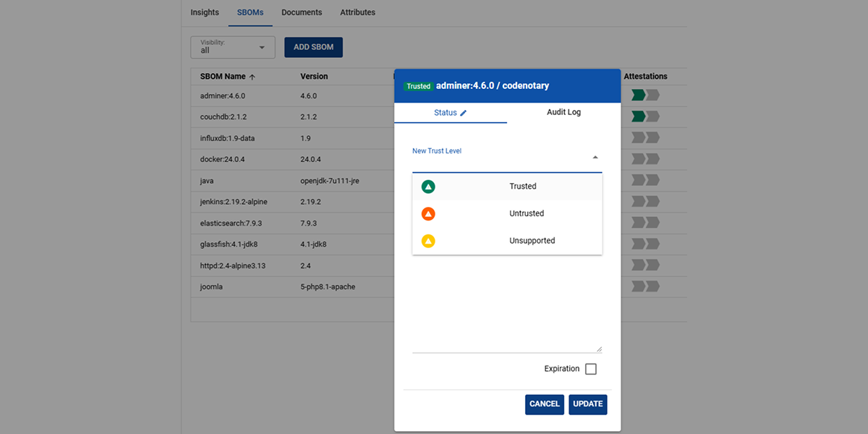Click the httpd:2.4-alpine3.13 SBOM name
The width and height of the screenshot is (868, 434).
point(233,265)
